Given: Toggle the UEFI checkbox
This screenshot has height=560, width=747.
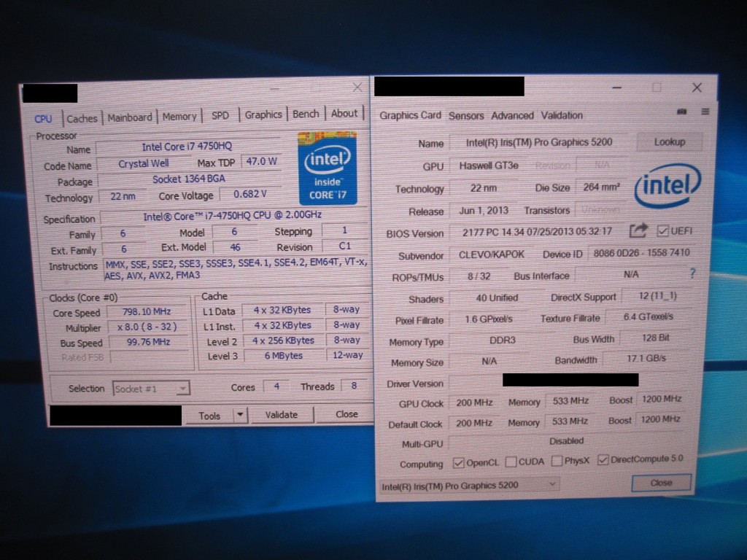Looking at the screenshot, I should [x=662, y=231].
